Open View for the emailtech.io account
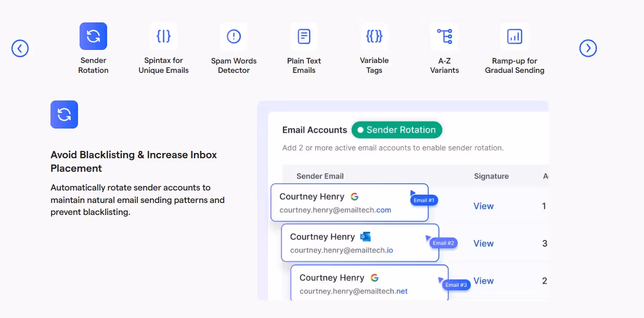Screen dimensions: 644x318 [x=483, y=243]
